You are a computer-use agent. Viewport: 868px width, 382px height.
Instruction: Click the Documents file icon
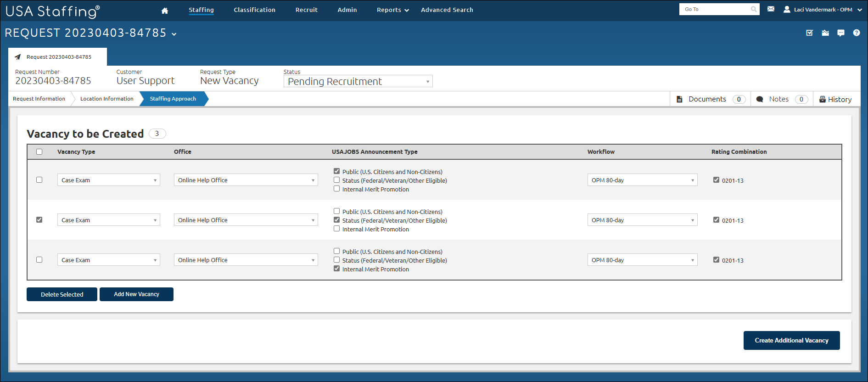pos(679,99)
